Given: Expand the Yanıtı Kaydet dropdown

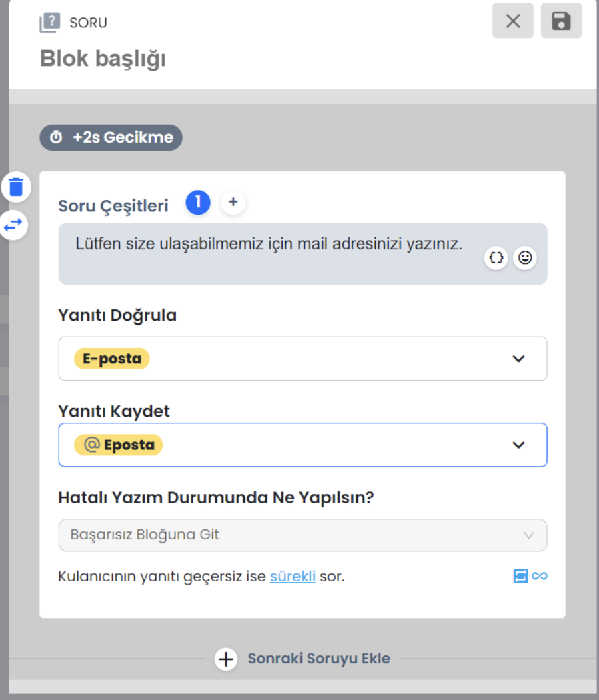Looking at the screenshot, I should (x=303, y=445).
